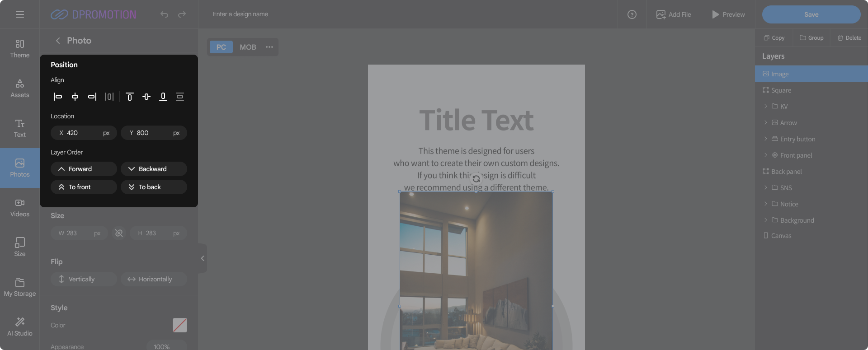
Task: Send layer To back
Action: coord(154,187)
